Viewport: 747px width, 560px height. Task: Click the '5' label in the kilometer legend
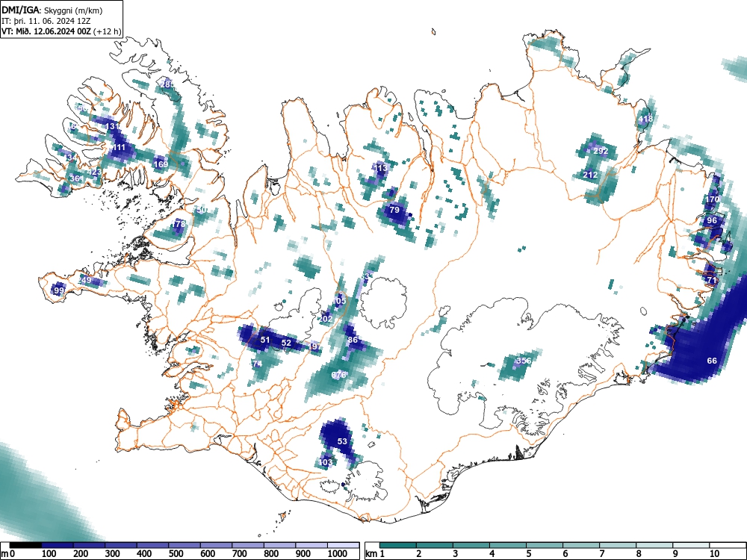[x=528, y=554]
